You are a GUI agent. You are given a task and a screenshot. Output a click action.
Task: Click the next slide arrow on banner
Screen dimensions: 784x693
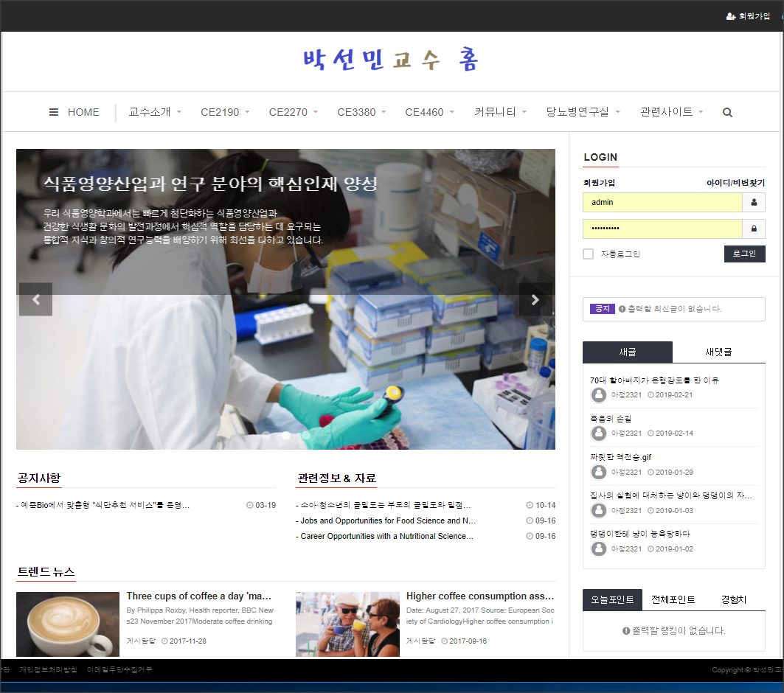(x=535, y=299)
